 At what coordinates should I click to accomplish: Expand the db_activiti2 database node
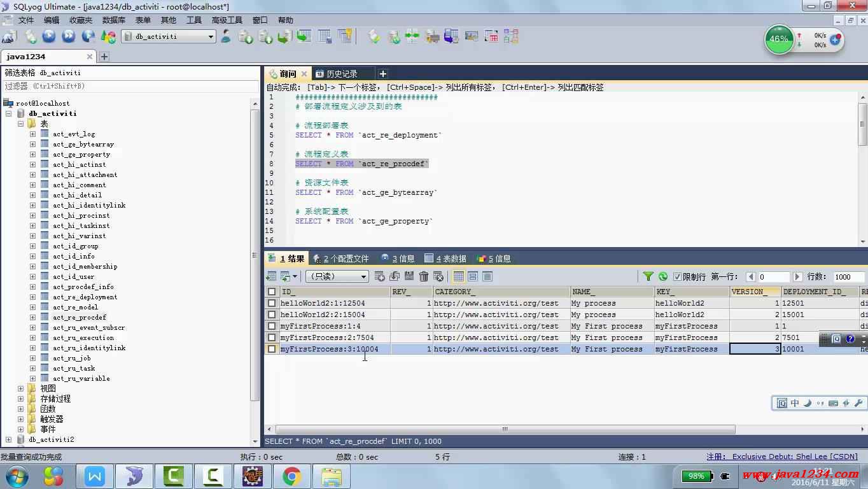8,439
